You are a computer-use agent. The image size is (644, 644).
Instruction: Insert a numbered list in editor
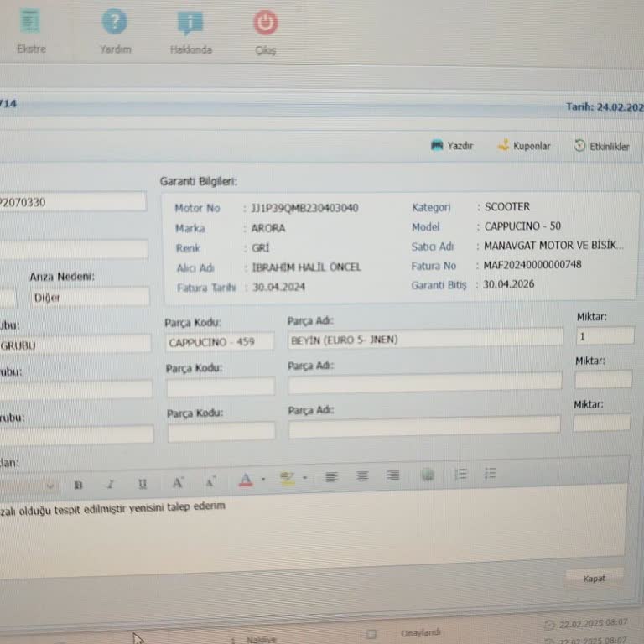click(x=460, y=475)
